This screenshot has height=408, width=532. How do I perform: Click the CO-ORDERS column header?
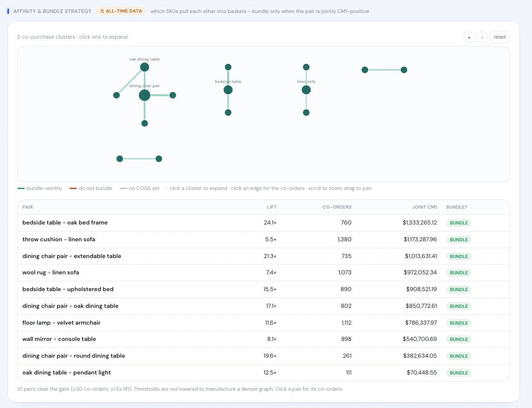pos(337,207)
